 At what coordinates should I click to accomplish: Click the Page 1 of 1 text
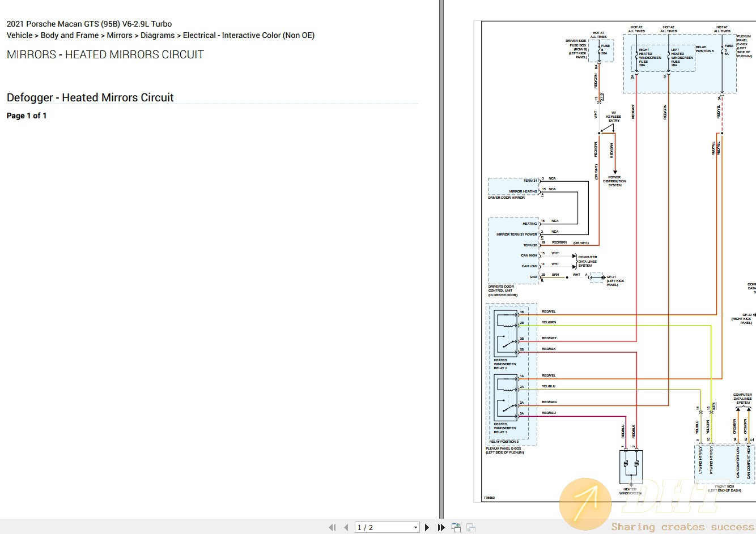point(27,116)
